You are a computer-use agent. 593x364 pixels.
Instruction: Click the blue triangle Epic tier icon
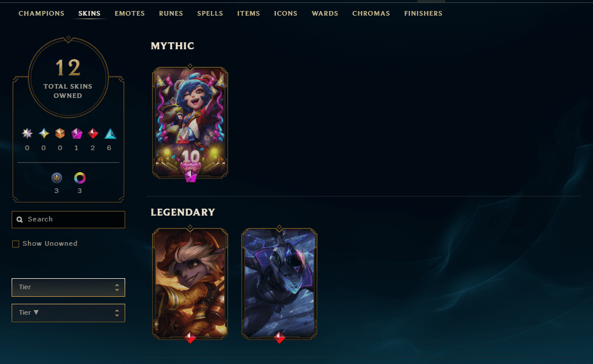(110, 133)
